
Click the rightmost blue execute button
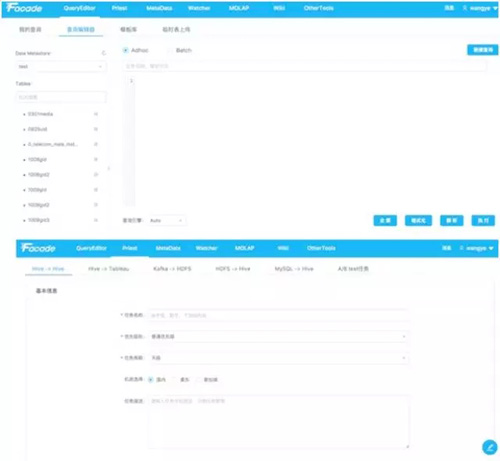click(x=483, y=220)
